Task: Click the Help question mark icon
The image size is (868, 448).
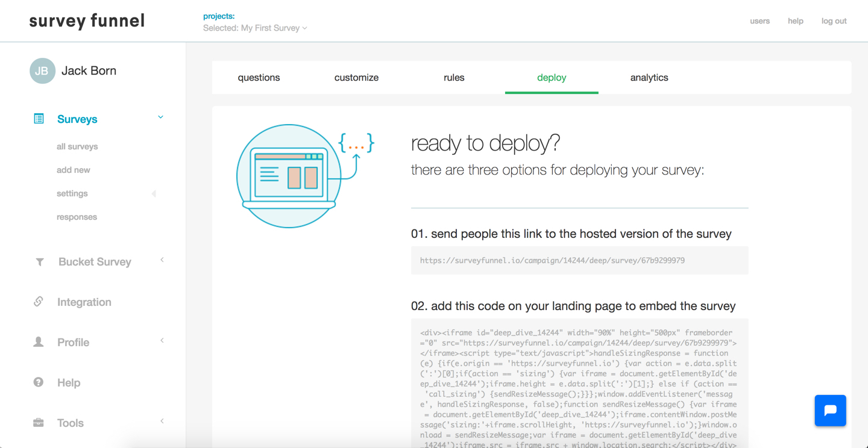Action: pos(39,382)
